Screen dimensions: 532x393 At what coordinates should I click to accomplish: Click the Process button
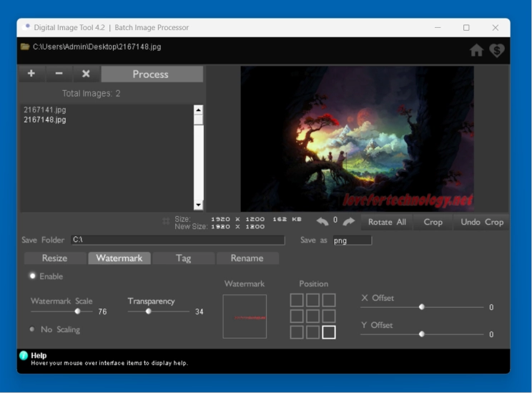(x=152, y=74)
